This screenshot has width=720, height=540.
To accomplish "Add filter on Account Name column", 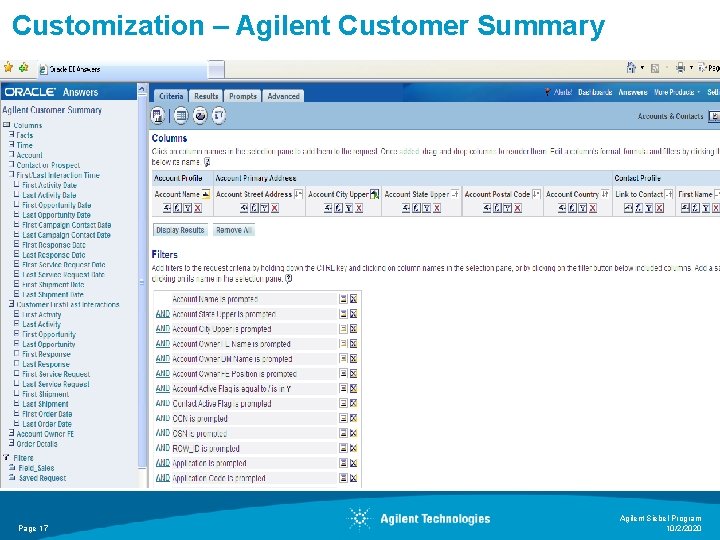I will click(187, 208).
